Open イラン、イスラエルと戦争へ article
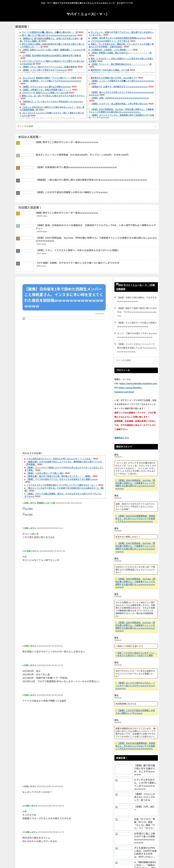Image resolution: width=174 pixels, height=868 pixels. (77, 250)
